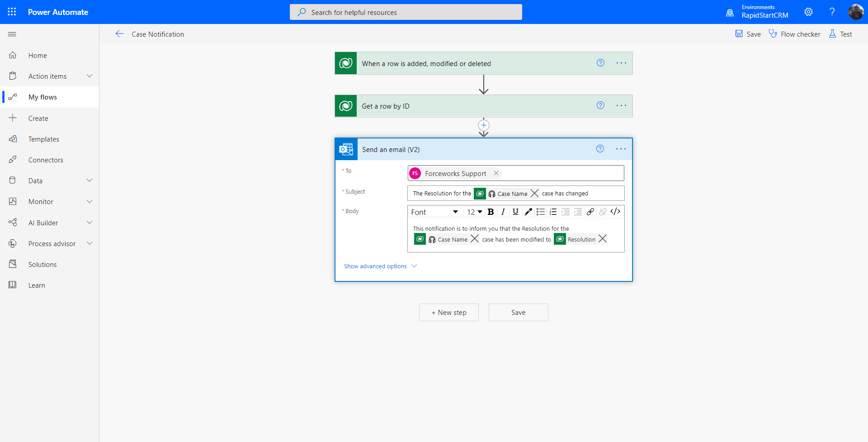Open Power Automate settings gear
The image size is (868, 442).
coord(809,12)
